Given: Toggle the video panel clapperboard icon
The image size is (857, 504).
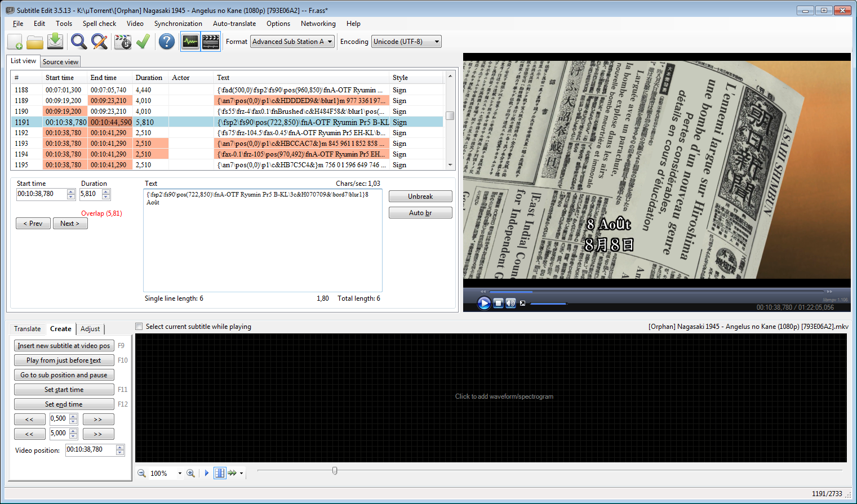Looking at the screenshot, I should click(211, 42).
